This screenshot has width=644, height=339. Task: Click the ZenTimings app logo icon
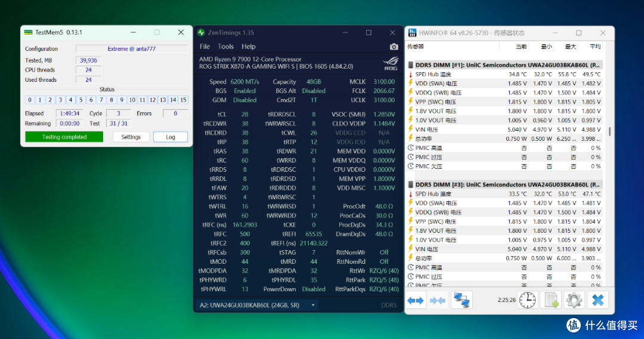pyautogui.click(x=201, y=32)
